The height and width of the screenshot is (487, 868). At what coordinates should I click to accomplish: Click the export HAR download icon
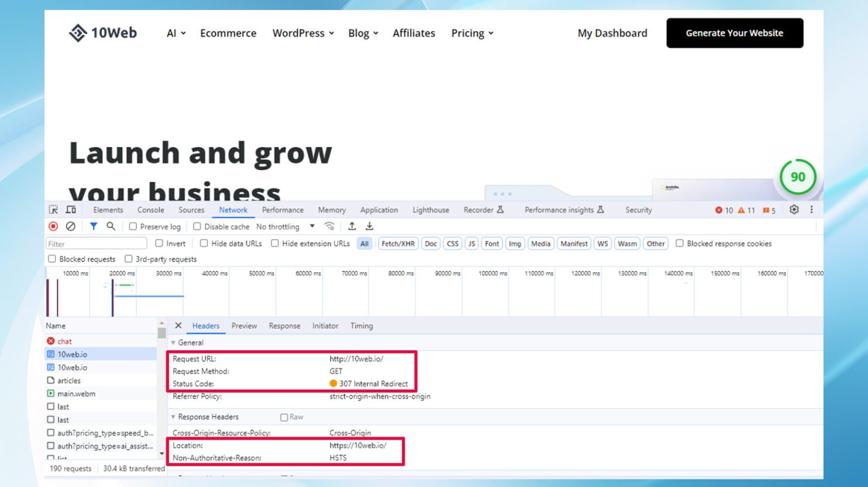pyautogui.click(x=370, y=227)
